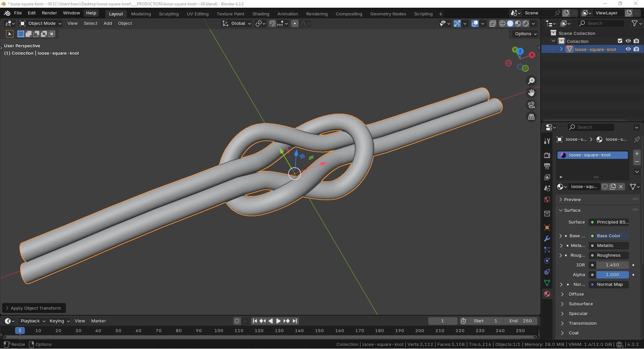The height and width of the screenshot is (349, 644).
Task: Open the Object Mode dropdown
Action: click(x=41, y=23)
